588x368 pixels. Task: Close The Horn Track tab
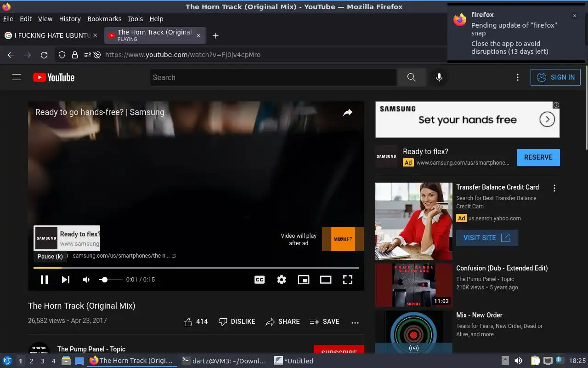[x=198, y=35]
